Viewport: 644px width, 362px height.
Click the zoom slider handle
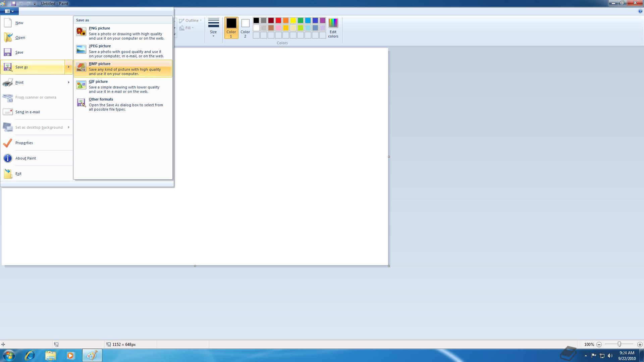[619, 344]
